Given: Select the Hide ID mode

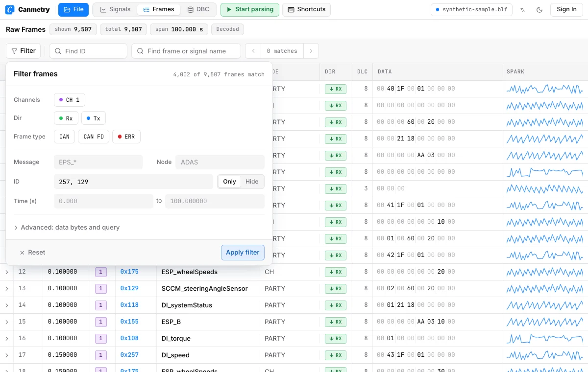Looking at the screenshot, I should tap(252, 182).
